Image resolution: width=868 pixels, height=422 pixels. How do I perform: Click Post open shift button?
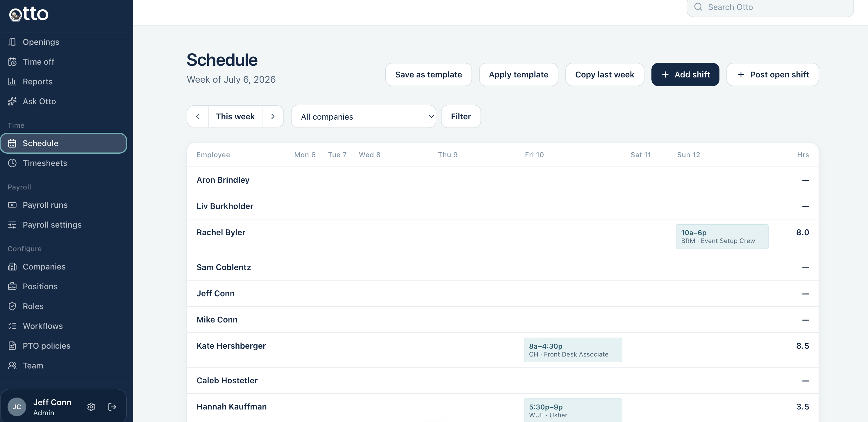[x=772, y=75]
